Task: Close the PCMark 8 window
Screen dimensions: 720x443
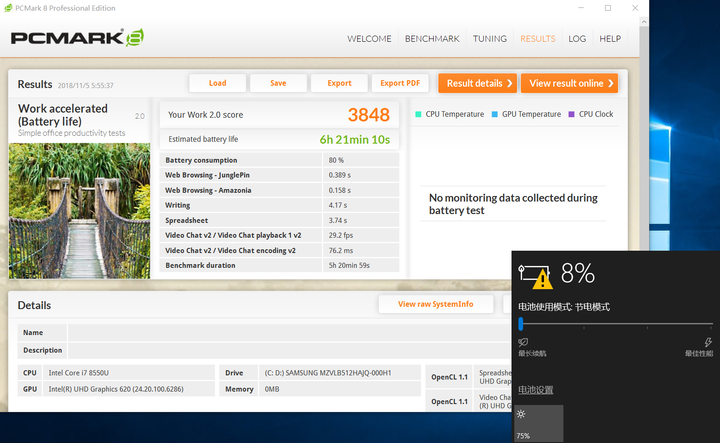Action: [x=635, y=8]
